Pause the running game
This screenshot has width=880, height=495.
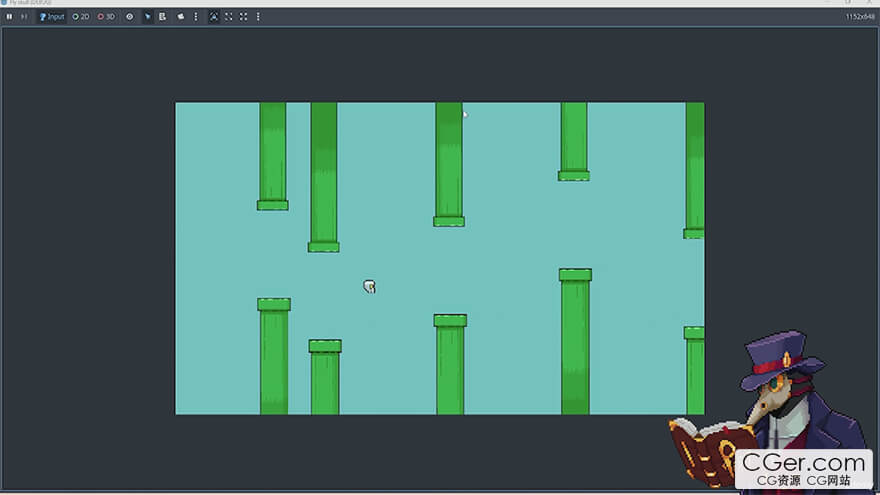(x=10, y=17)
